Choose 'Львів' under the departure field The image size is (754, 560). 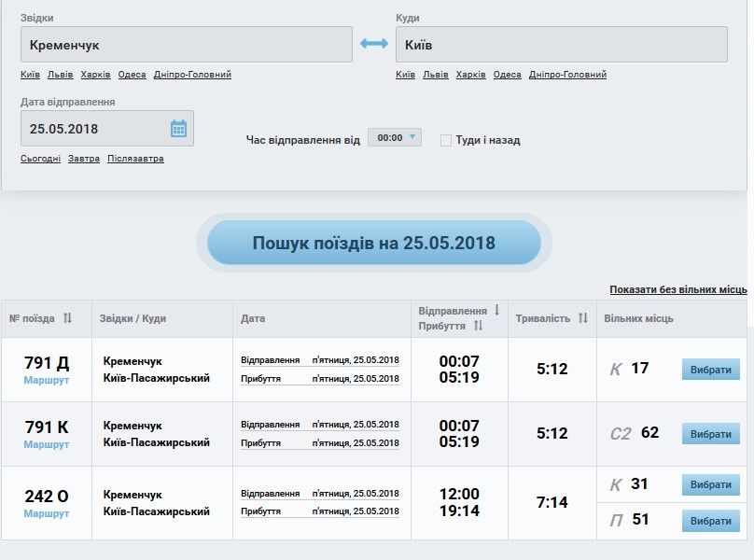pyautogui.click(x=60, y=75)
